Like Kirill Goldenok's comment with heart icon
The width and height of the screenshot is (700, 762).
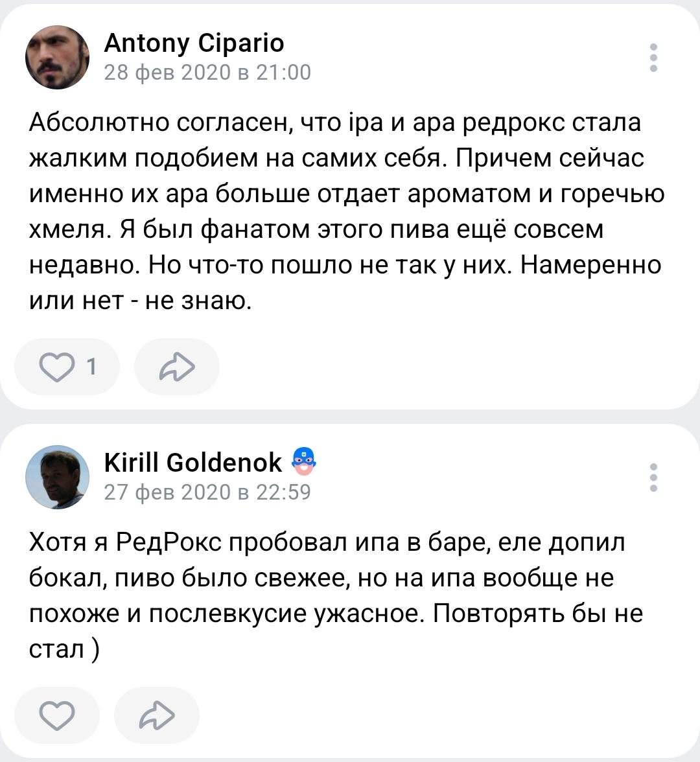pyautogui.click(x=57, y=716)
